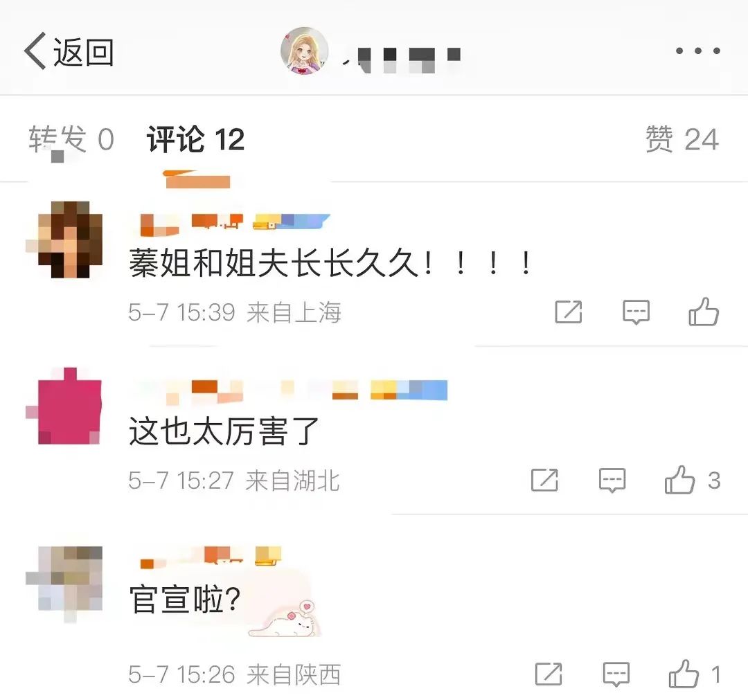This screenshot has height=700, width=748.
Task: Reply to the 官宣啦 comment
Action: 616,674
